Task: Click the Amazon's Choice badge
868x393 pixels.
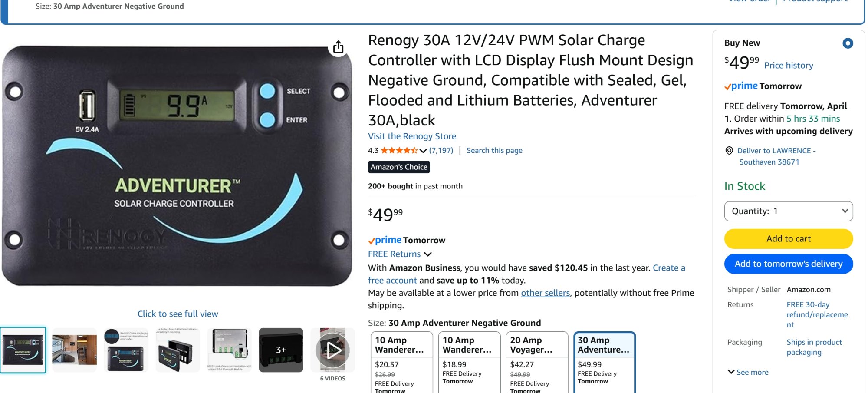Action: [x=398, y=167]
